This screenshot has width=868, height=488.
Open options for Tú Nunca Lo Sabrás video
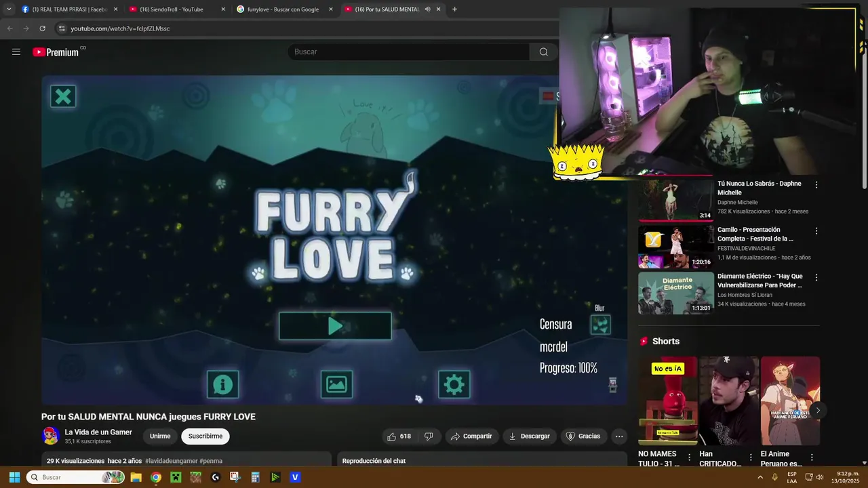click(816, 184)
